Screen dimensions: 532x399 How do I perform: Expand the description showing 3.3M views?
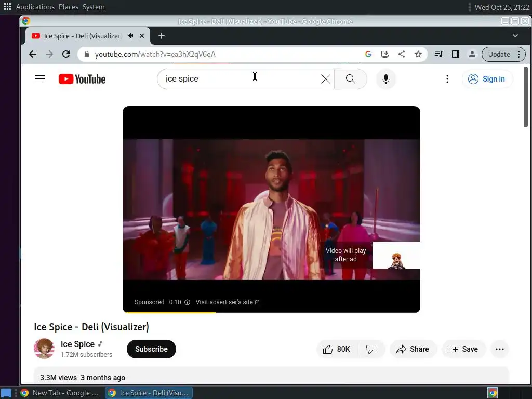pyautogui.click(x=271, y=375)
